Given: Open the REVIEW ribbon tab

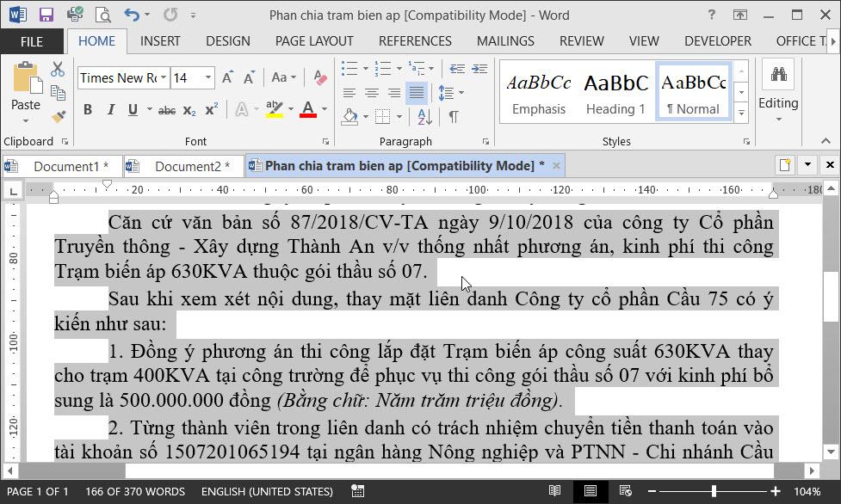Looking at the screenshot, I should [581, 40].
